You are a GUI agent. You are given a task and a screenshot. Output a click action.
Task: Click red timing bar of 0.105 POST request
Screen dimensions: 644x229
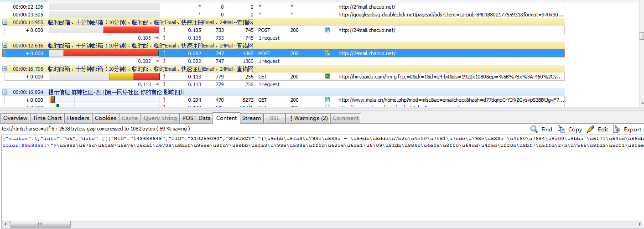[x=131, y=30]
